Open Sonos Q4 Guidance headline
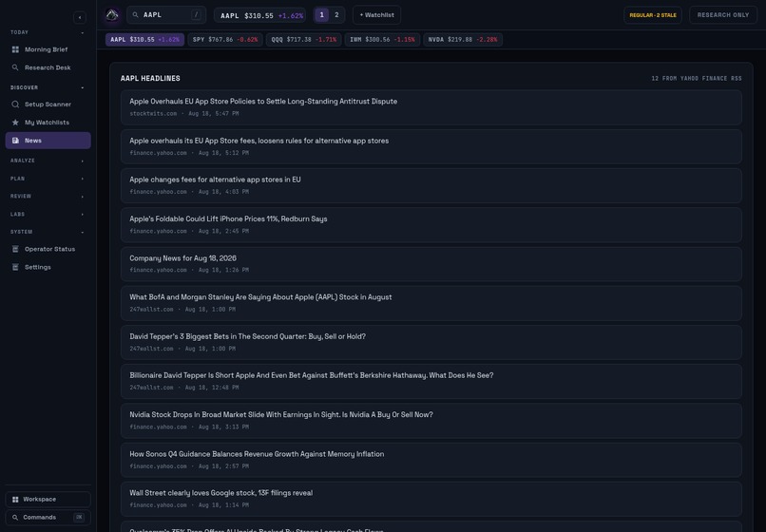Viewport: 766px width, 532px height. 431,460
